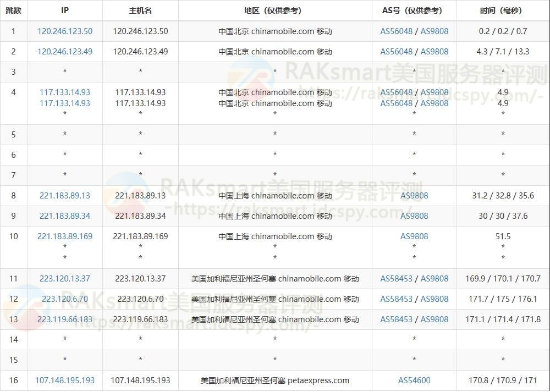Click AS9808 link in hop 8 row

point(414,196)
